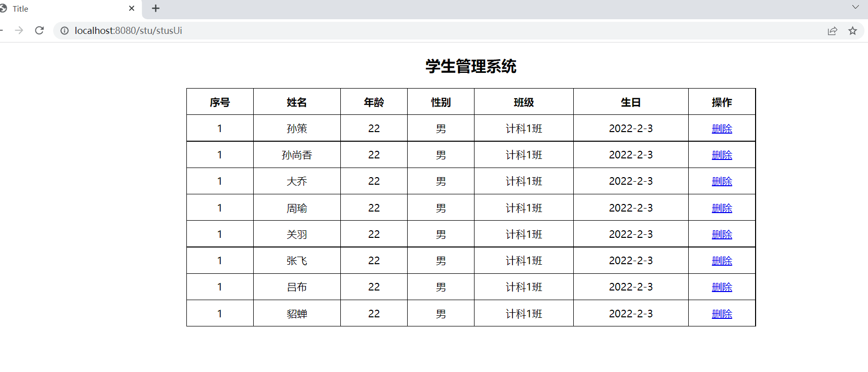
Task: Open a new tab with plus icon
Action: point(155,8)
